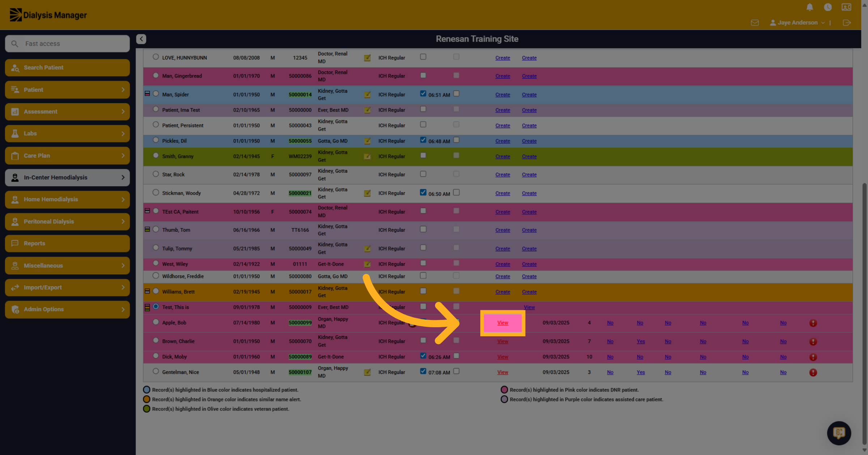The height and width of the screenshot is (455, 868).
Task: Click the red alert icon for Dick, Moby
Action: point(813,357)
